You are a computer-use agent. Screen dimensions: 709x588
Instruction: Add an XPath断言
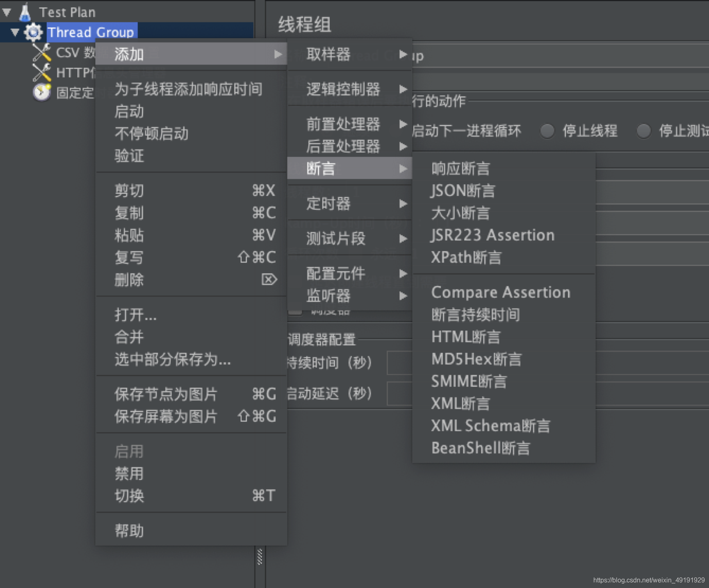[x=504, y=257]
